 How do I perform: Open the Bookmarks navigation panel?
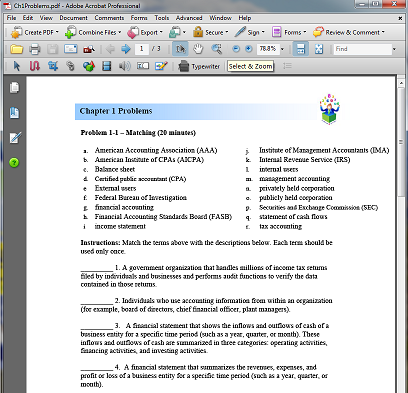tap(14, 113)
